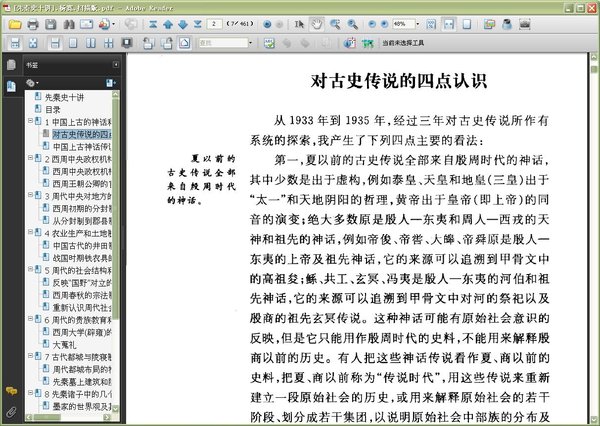Zoom in with the plus button
The height and width of the screenshot is (426, 600).
[385, 24]
